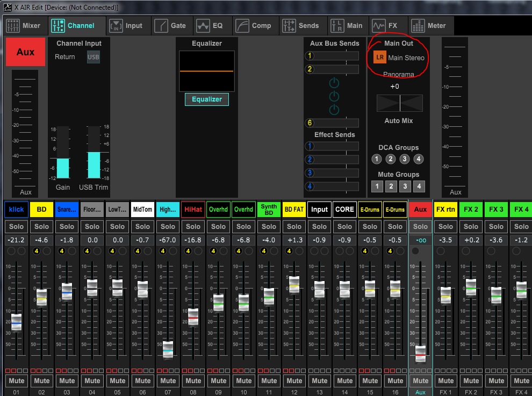532x396 pixels.
Task: Toggle Mute Group 2
Action: (x=391, y=186)
